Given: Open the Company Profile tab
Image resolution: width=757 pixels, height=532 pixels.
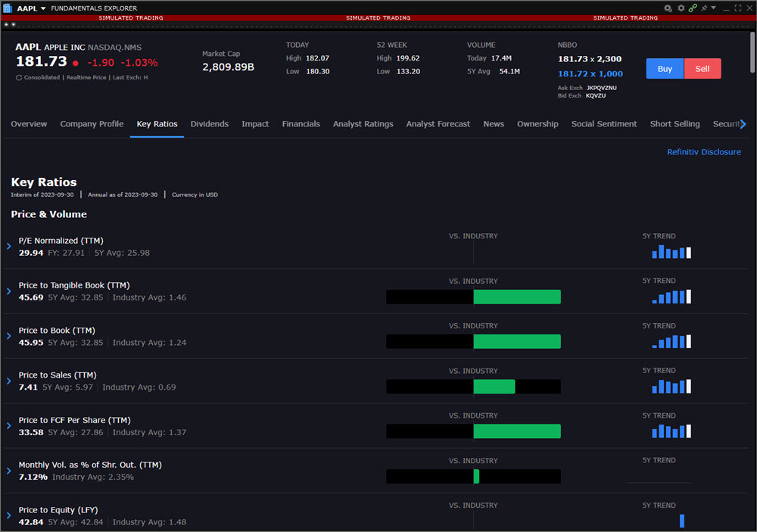Looking at the screenshot, I should click(x=92, y=124).
